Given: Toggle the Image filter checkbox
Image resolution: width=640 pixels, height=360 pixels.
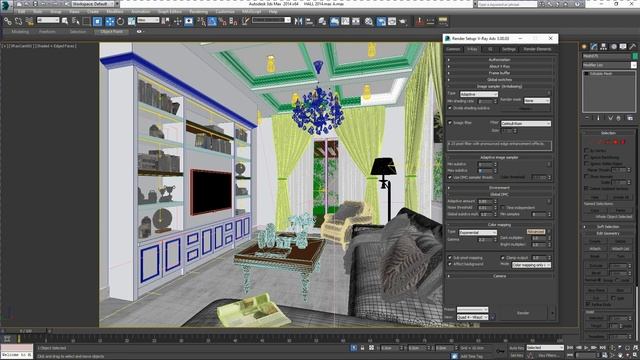Looking at the screenshot, I should coord(450,122).
